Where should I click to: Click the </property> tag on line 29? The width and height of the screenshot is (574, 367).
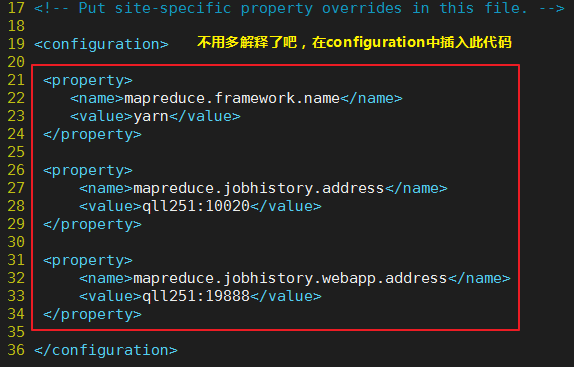92,224
